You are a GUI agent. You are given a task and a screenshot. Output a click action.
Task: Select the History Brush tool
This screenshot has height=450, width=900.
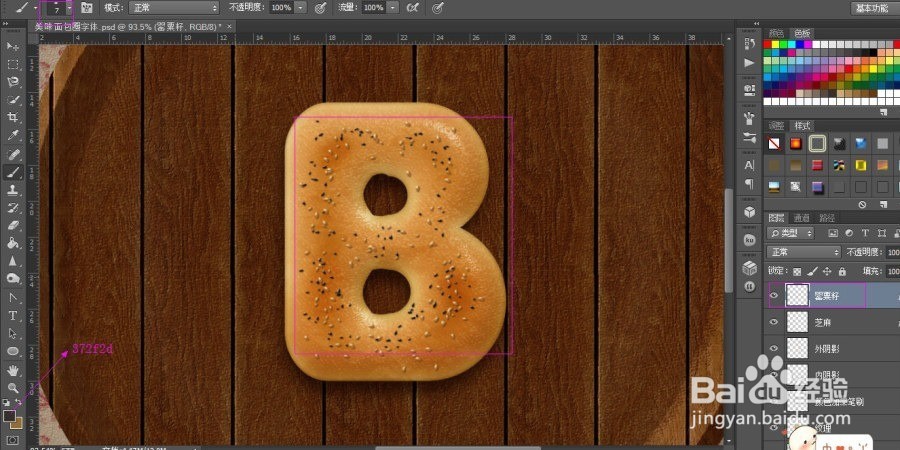13,208
